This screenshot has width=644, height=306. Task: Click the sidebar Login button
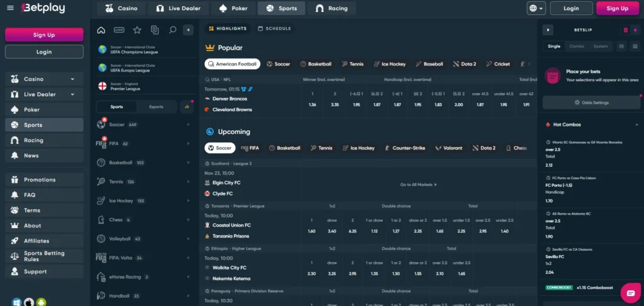44,52
